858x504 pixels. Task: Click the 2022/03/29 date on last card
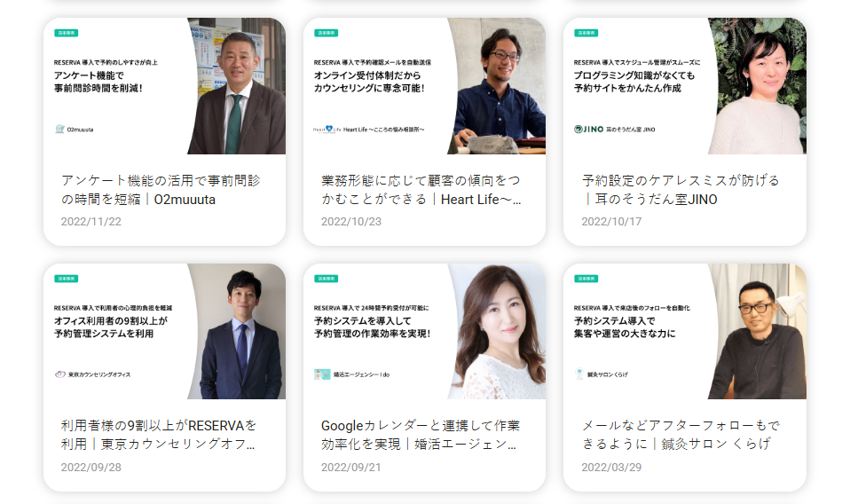[x=611, y=468]
